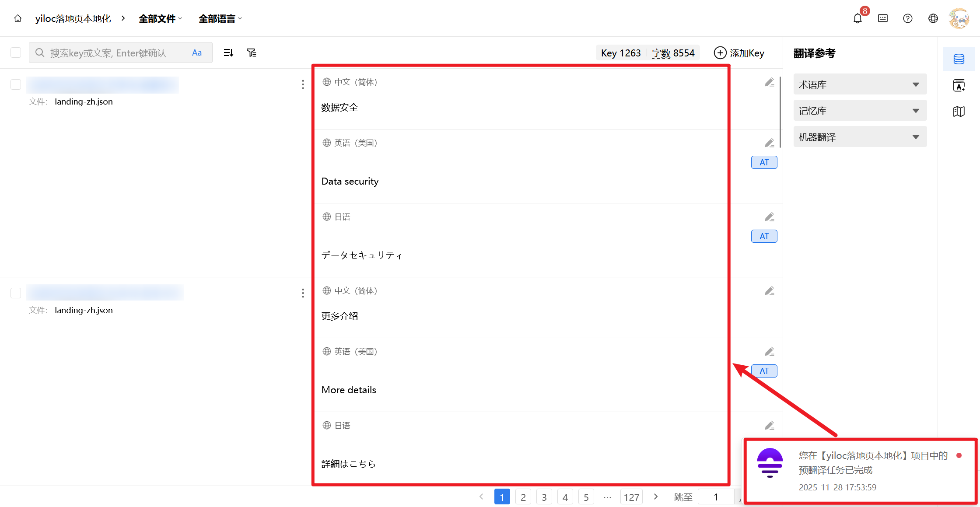The image size is (980, 507).
Task: Open the 全部文件 filter menu
Action: pos(160,19)
